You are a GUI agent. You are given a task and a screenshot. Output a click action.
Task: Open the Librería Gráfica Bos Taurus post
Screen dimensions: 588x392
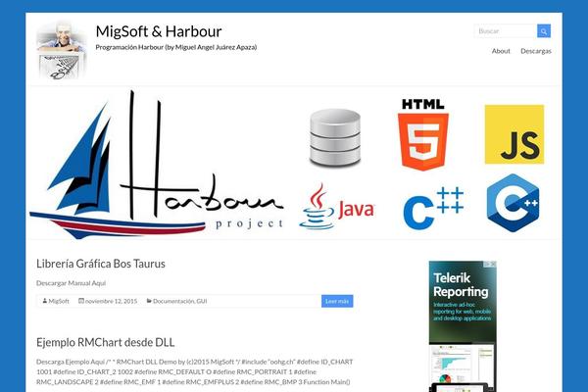(101, 264)
